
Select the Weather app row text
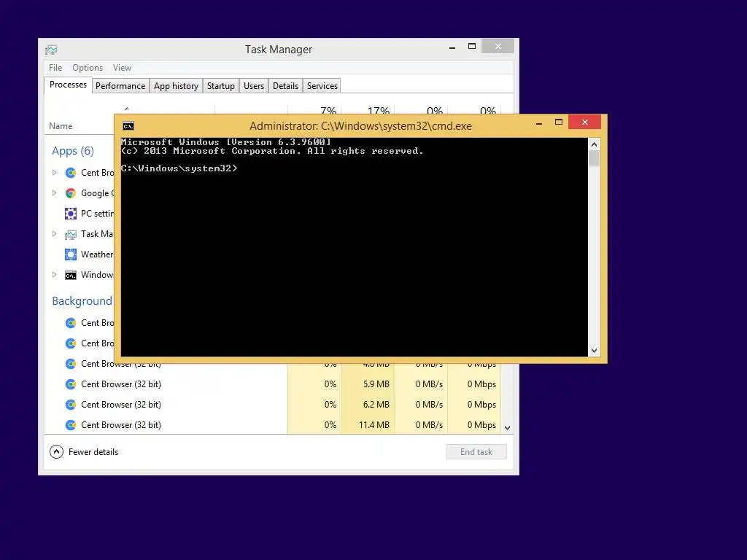(97, 254)
